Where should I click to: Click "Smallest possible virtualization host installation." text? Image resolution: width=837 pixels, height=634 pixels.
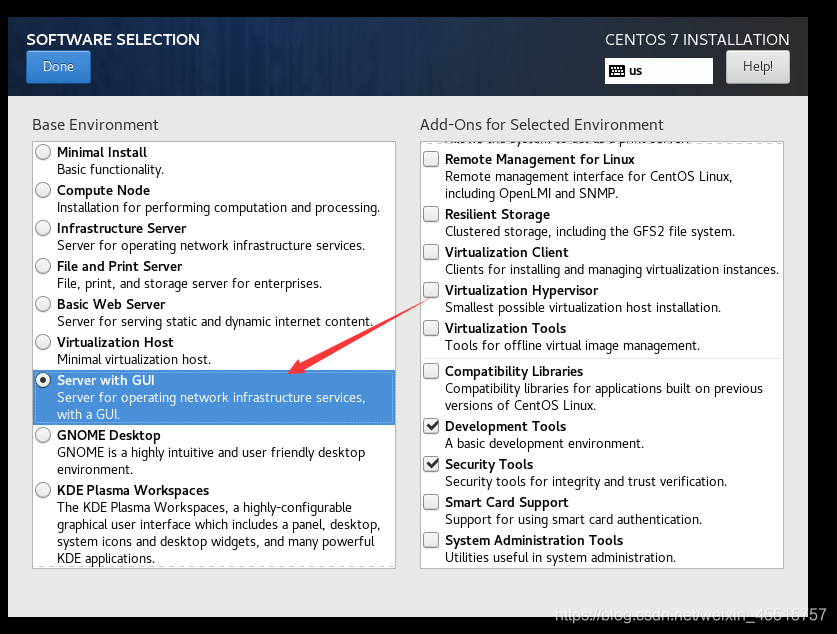(583, 308)
